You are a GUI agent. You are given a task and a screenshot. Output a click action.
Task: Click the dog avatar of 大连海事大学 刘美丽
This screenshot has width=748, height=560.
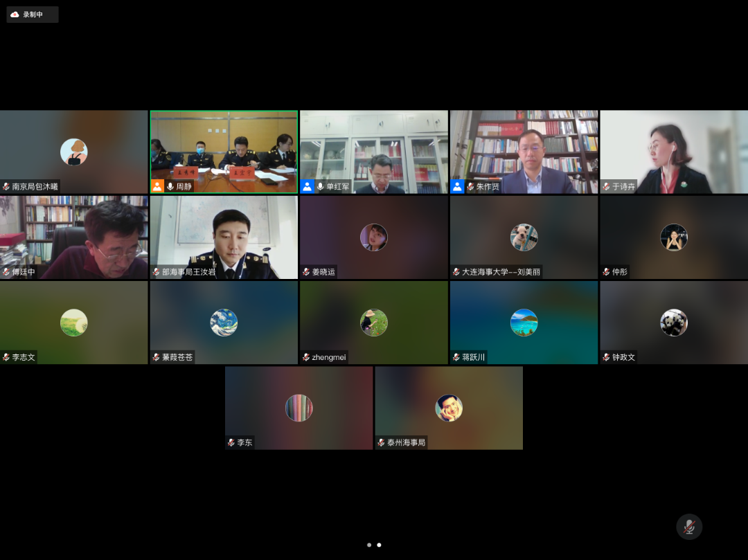coord(524,237)
